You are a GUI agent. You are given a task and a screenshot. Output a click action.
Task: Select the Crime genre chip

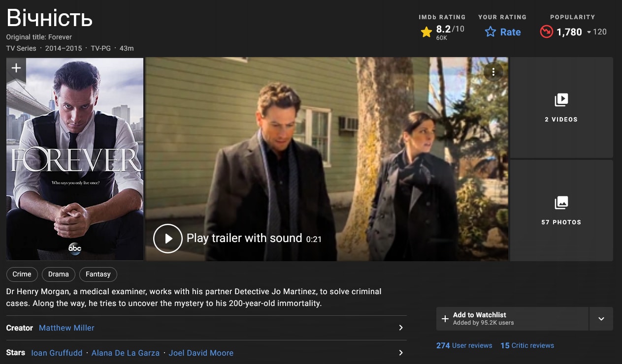(x=22, y=274)
